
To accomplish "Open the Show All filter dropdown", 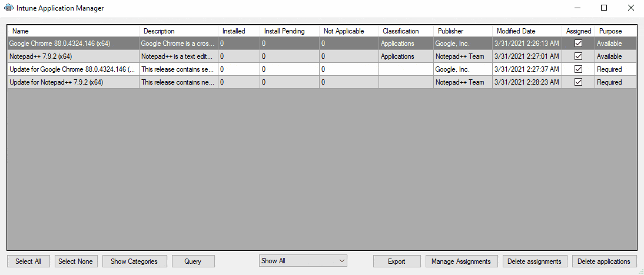I will 303,261.
